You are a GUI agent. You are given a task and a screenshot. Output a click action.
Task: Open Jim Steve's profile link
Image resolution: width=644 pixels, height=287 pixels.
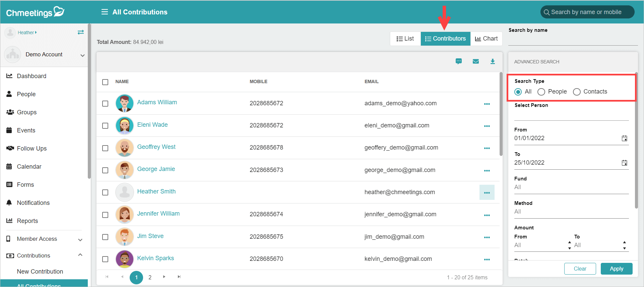click(150, 236)
